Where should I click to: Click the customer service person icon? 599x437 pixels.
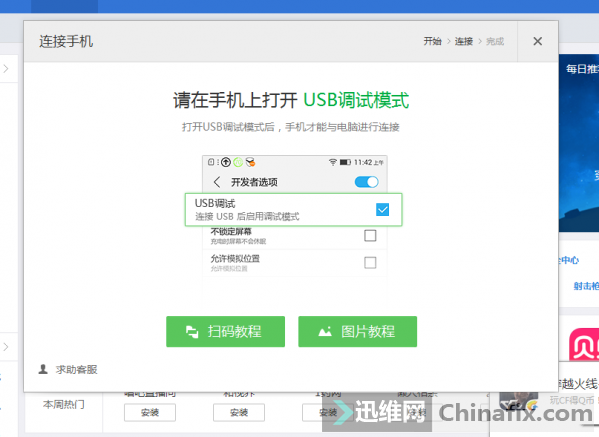click(43, 369)
